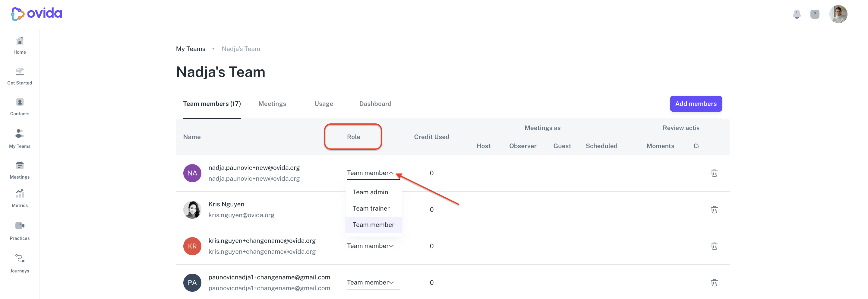The width and height of the screenshot is (868, 299).
Task: Click Kris Nguyen member name
Action: pyautogui.click(x=226, y=204)
